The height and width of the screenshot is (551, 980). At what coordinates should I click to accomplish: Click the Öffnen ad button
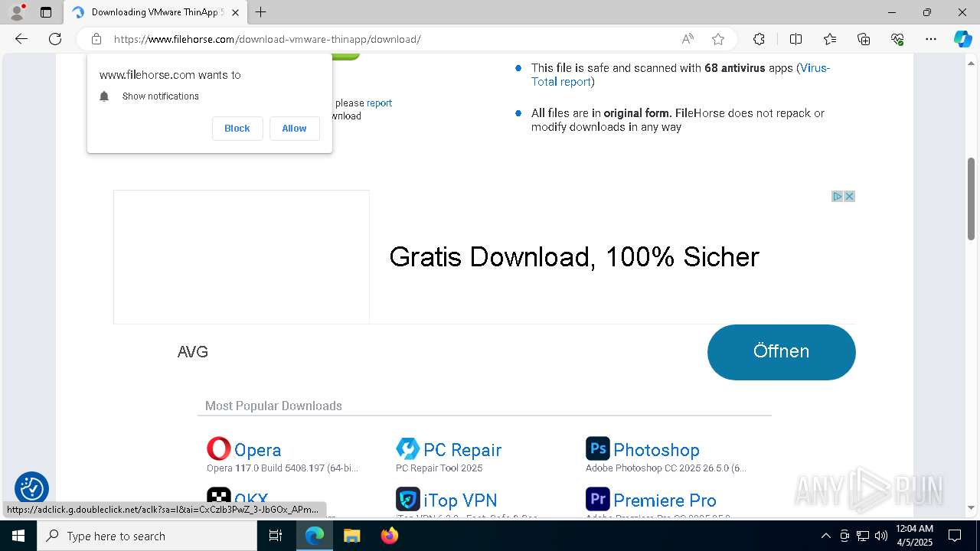click(782, 352)
